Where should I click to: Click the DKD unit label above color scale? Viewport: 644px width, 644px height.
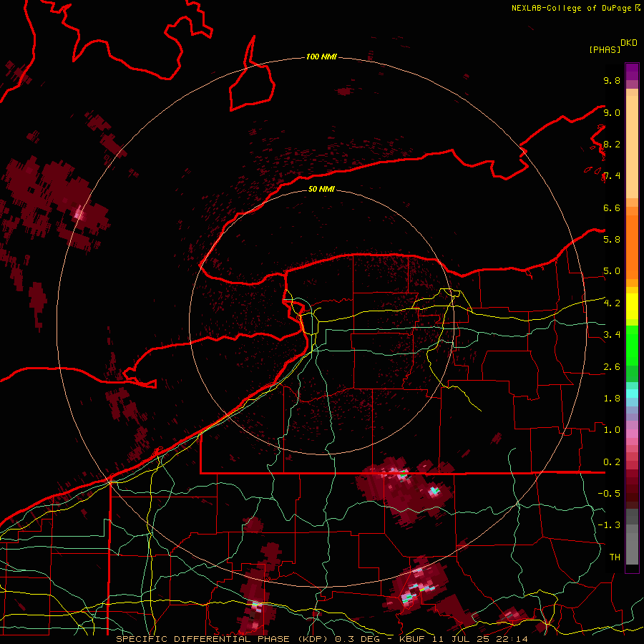click(x=629, y=43)
